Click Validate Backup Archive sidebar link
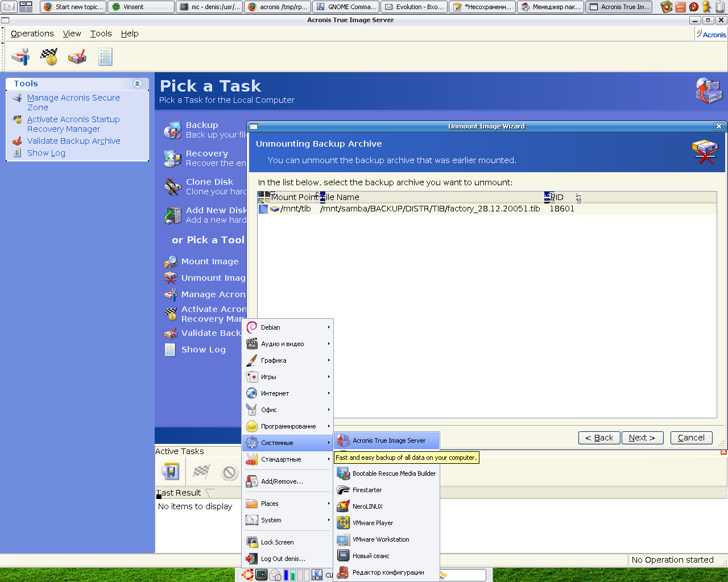 tap(74, 141)
